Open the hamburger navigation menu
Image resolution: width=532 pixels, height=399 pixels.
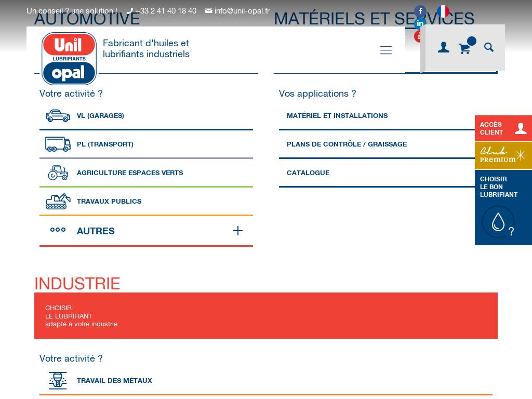coord(385,50)
